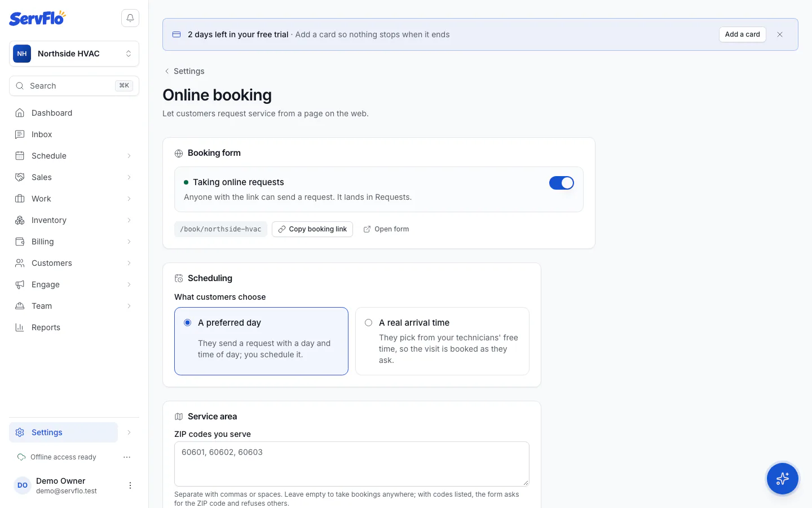Click the Inbox message icon
The width and height of the screenshot is (812, 508).
(20, 134)
